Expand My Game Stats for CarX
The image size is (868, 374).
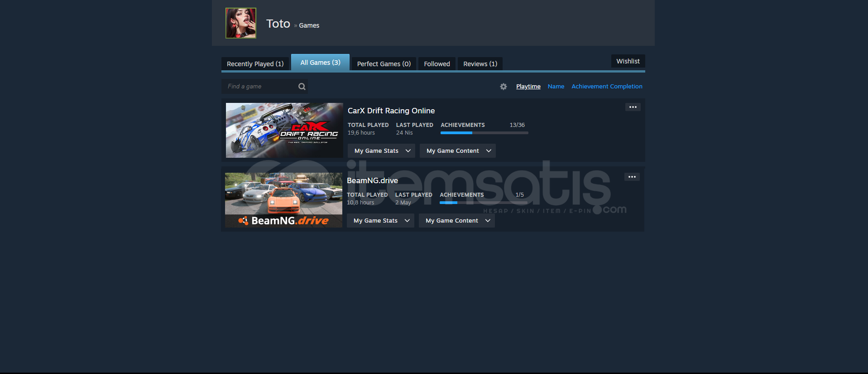[x=381, y=151]
